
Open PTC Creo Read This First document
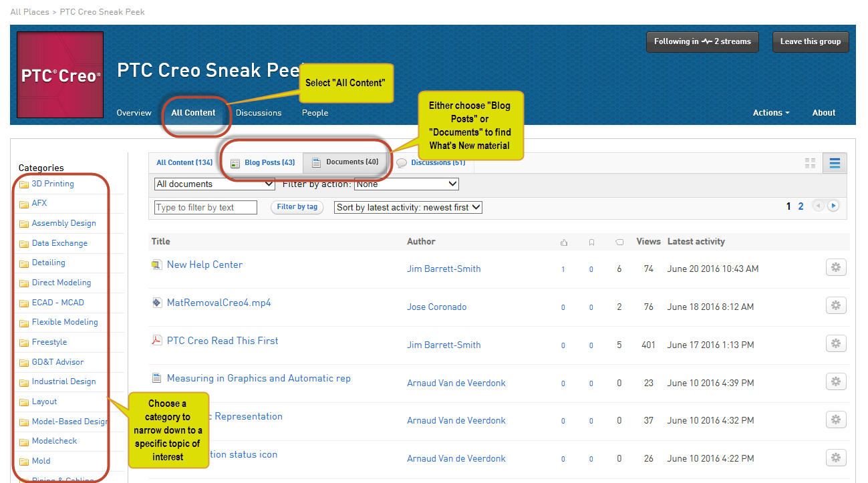223,341
